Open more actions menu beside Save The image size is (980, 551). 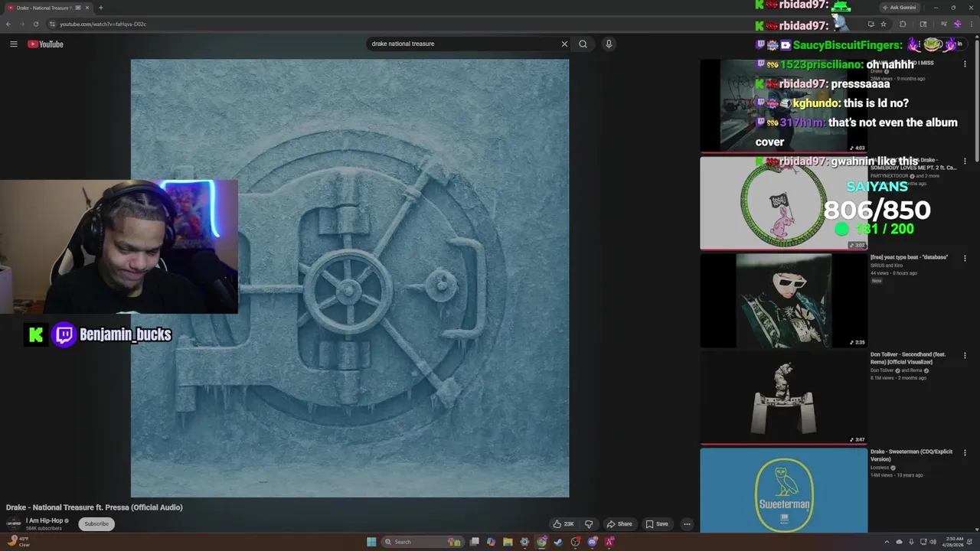(687, 524)
